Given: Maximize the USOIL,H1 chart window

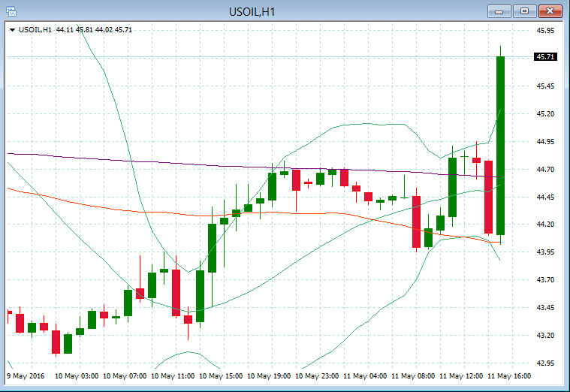Looking at the screenshot, I should [x=524, y=11].
